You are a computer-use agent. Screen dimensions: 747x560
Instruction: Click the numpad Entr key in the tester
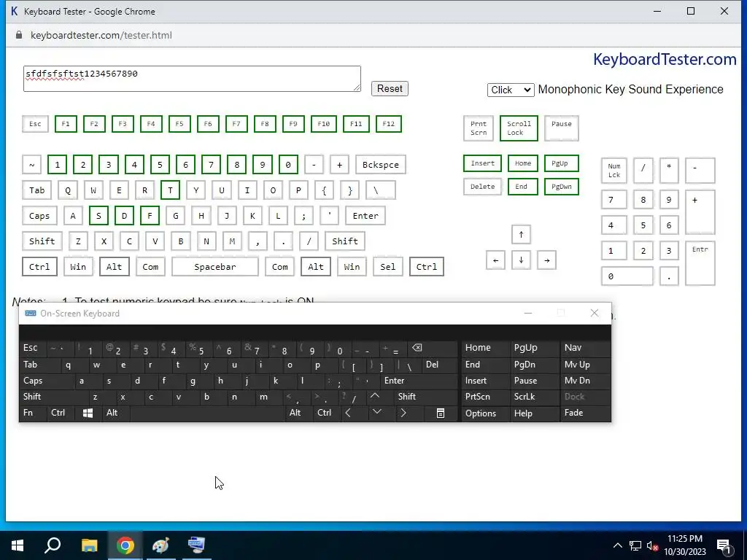[700, 263]
